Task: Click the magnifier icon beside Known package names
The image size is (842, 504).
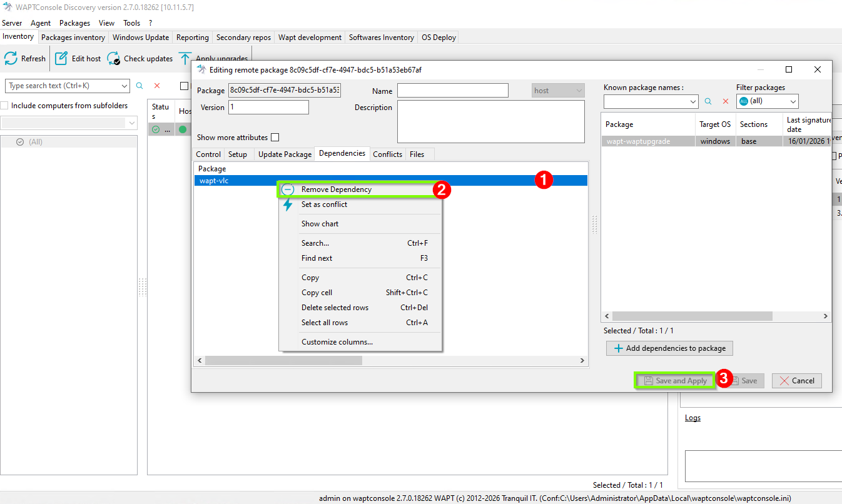Action: (709, 101)
